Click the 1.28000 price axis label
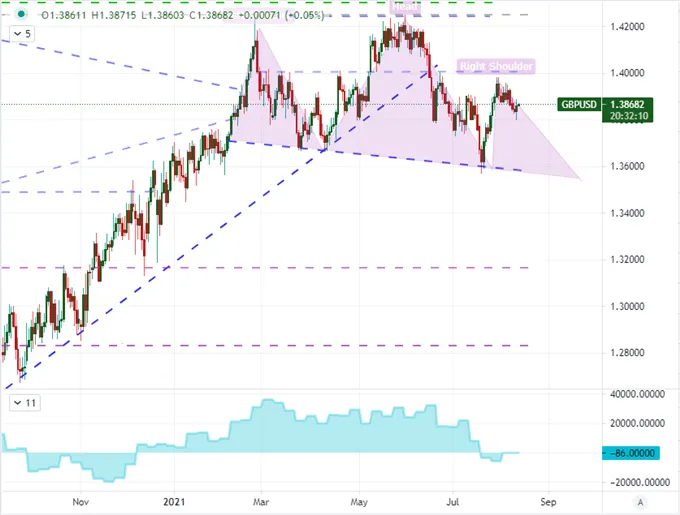 coord(627,353)
